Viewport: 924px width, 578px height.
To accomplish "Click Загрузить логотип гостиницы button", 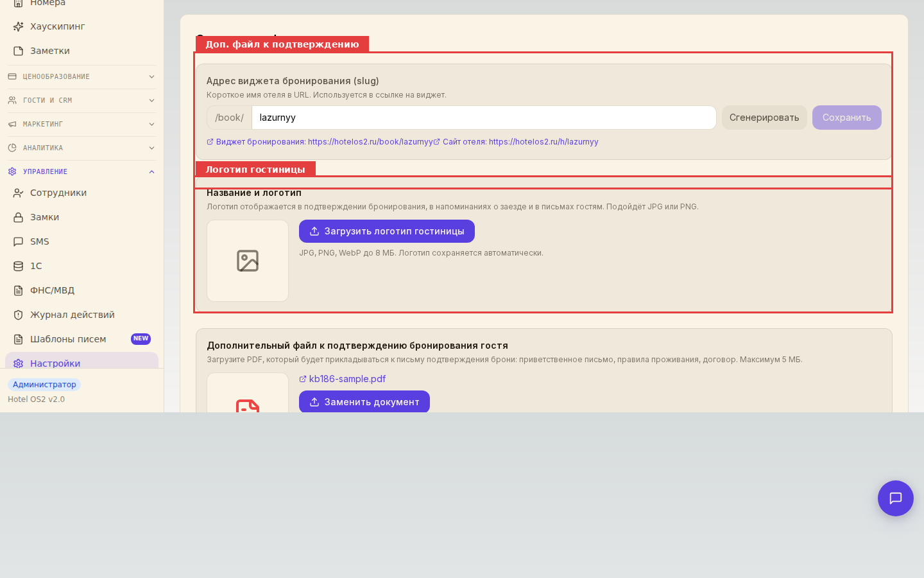I will 387,231.
